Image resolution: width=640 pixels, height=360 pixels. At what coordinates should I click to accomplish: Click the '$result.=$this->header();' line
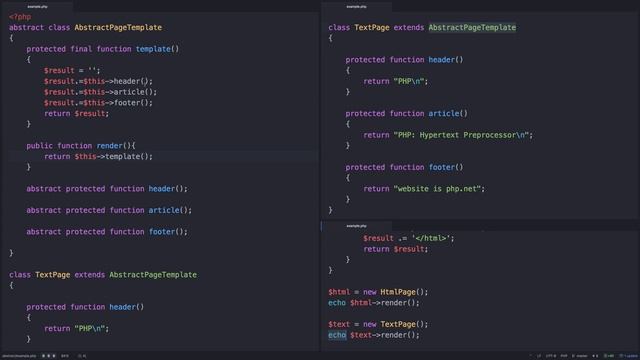coord(98,81)
